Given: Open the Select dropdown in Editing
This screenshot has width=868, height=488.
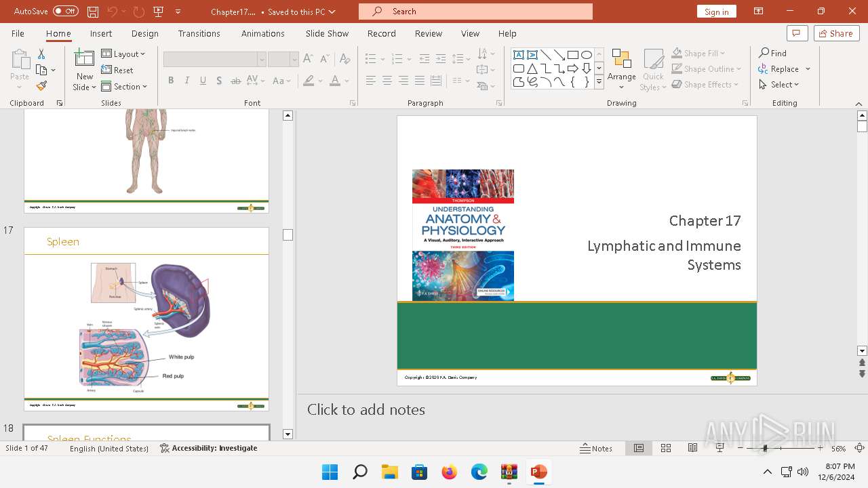Looking at the screenshot, I should (x=779, y=85).
